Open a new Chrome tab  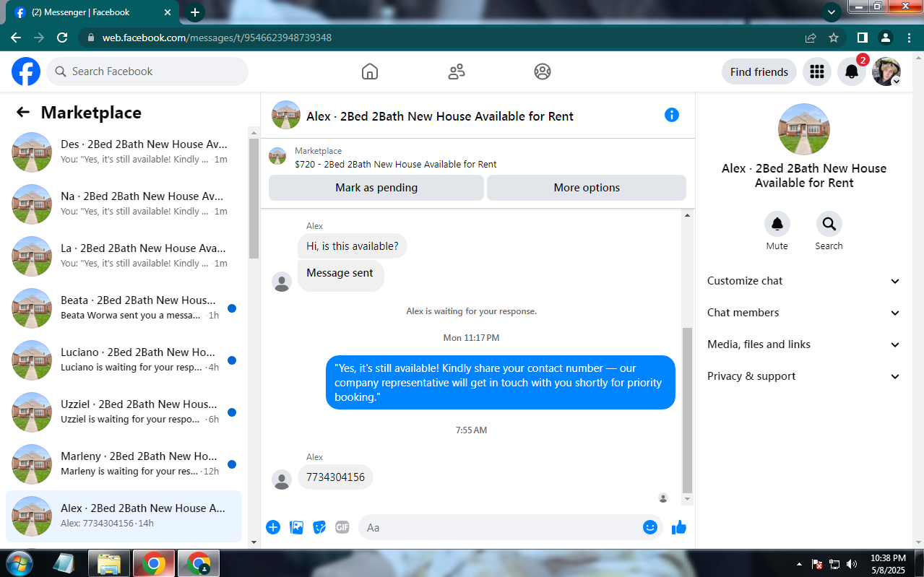point(194,12)
